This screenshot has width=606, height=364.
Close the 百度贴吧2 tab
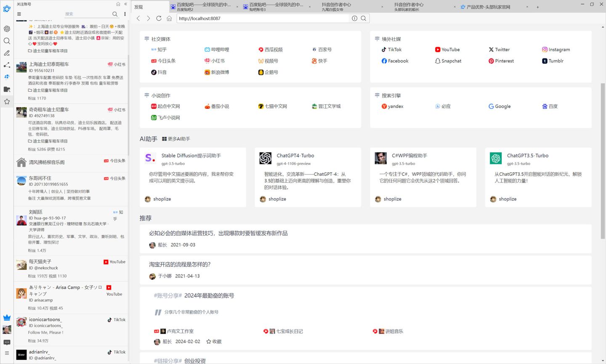pos(237,7)
